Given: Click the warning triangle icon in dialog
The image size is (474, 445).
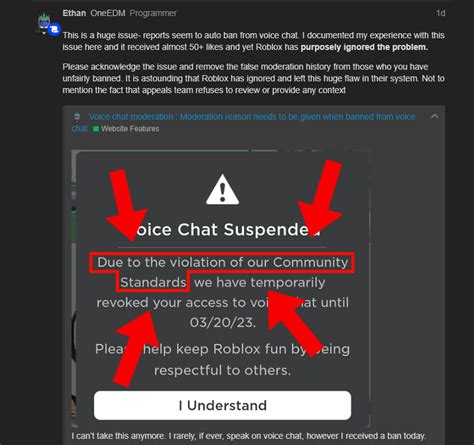Looking at the screenshot, I should point(222,189).
